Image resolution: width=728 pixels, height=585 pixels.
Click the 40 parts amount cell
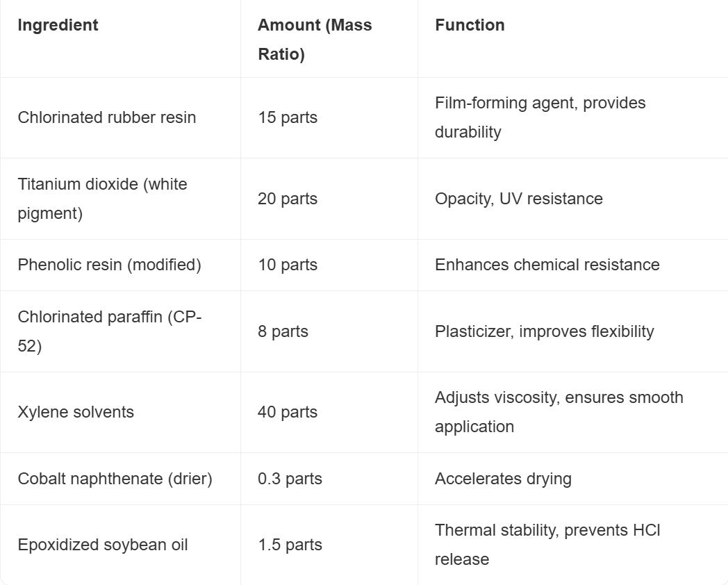[x=288, y=412]
